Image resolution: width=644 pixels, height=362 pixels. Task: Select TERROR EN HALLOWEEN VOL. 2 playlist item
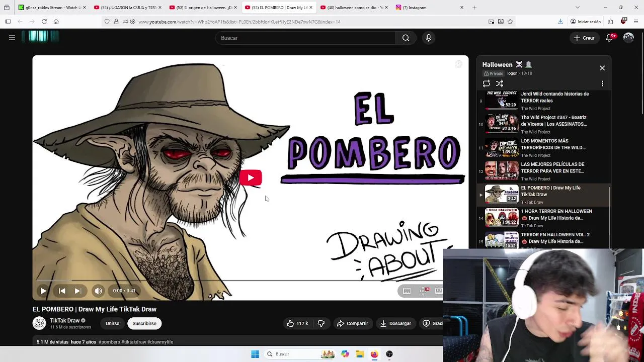point(543,239)
